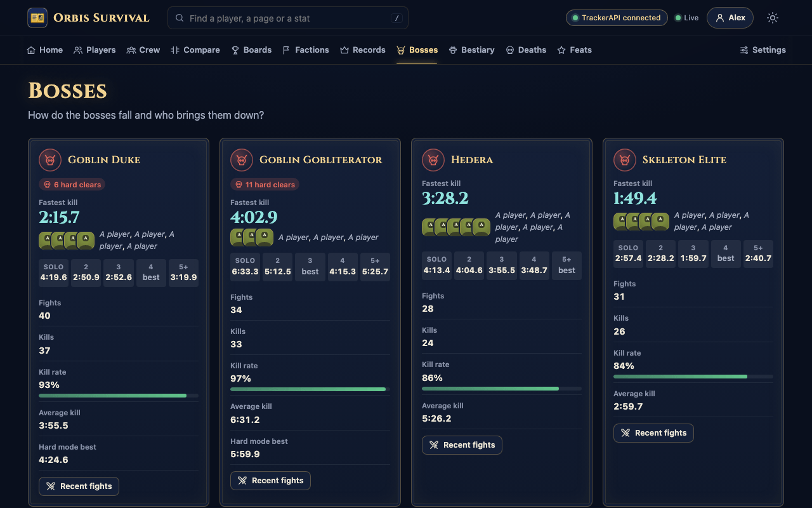Open the Players tab
This screenshot has height=508, width=812.
[95, 50]
